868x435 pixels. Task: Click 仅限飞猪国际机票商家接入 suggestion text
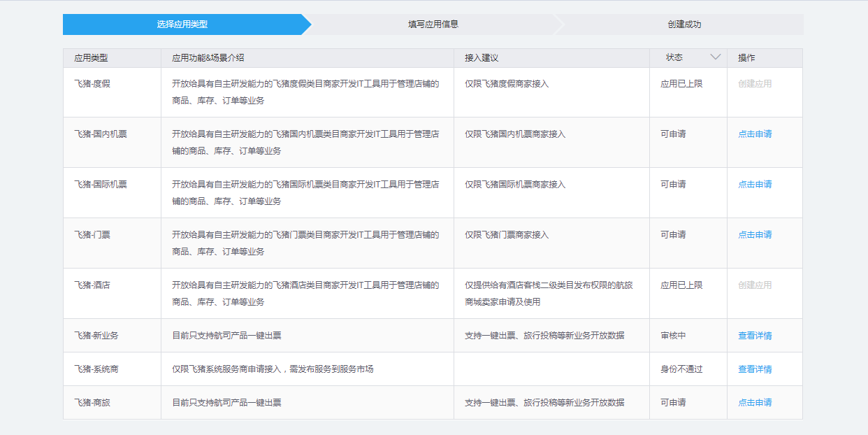point(515,185)
